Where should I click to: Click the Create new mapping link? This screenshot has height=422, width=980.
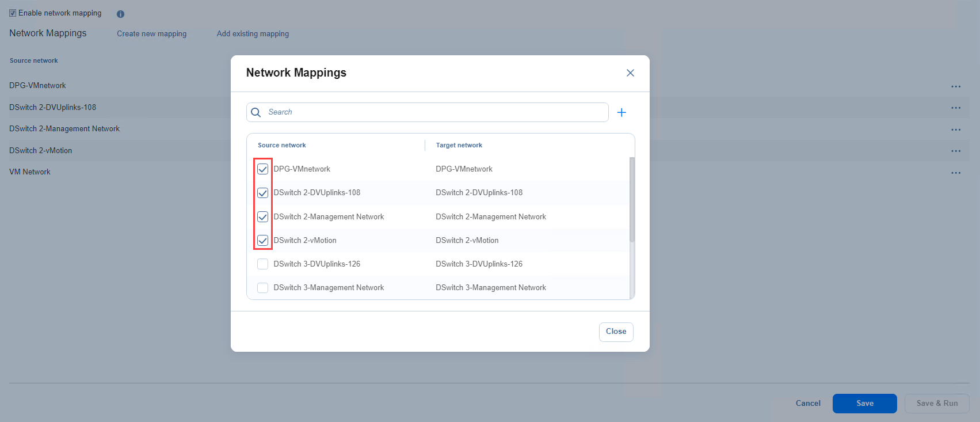coord(151,34)
